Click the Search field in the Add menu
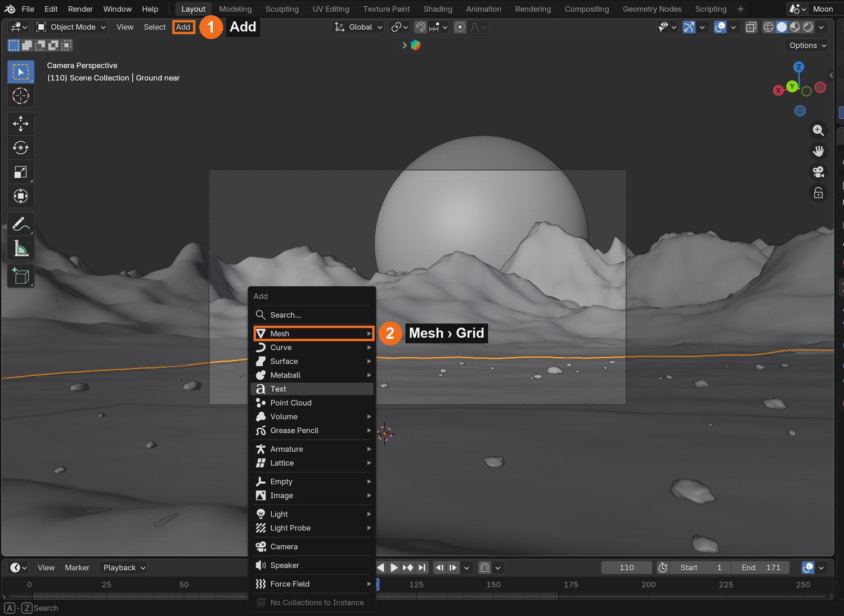This screenshot has height=616, width=844. [x=312, y=315]
